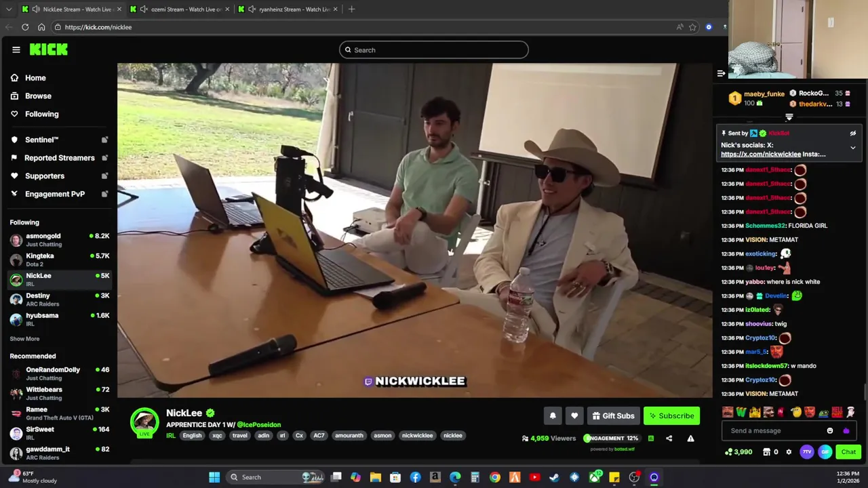Open YouTube app in taskbar

pos(534,477)
